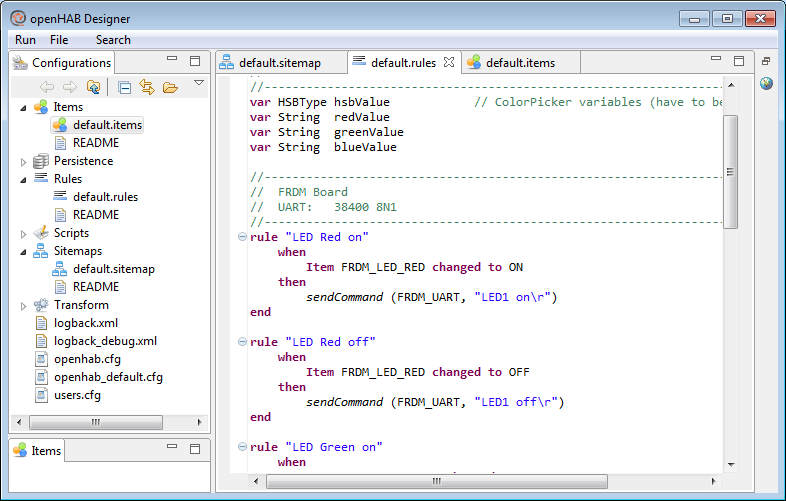786x501 pixels.
Task: Toggle Link with Editor in Configurations panel
Action: (x=147, y=87)
